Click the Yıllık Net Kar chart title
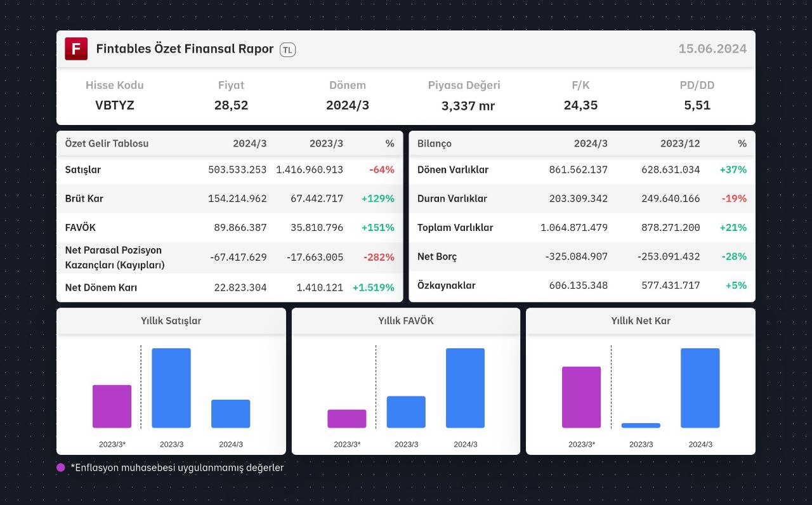 [x=641, y=321]
